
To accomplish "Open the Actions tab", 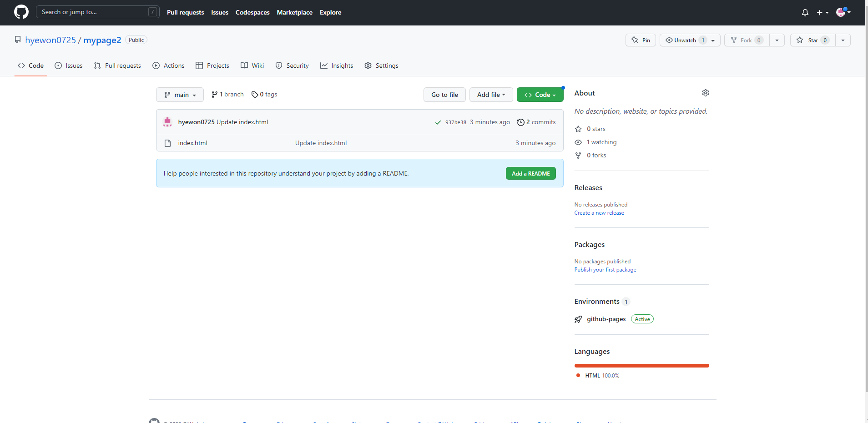I will (x=168, y=65).
